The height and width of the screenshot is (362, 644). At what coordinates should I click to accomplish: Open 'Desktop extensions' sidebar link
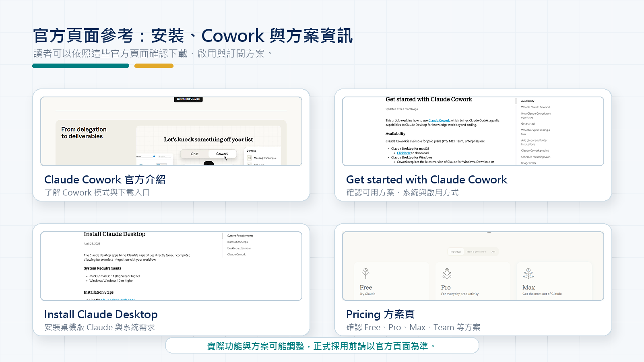pyautogui.click(x=239, y=248)
